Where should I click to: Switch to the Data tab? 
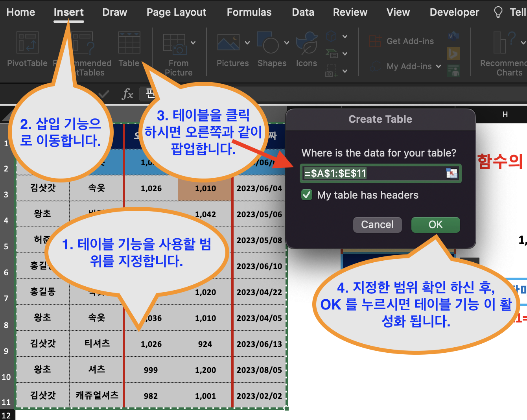pos(303,12)
